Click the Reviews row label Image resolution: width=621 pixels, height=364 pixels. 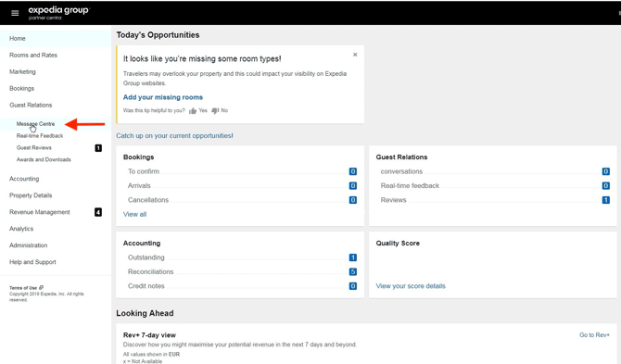point(393,200)
